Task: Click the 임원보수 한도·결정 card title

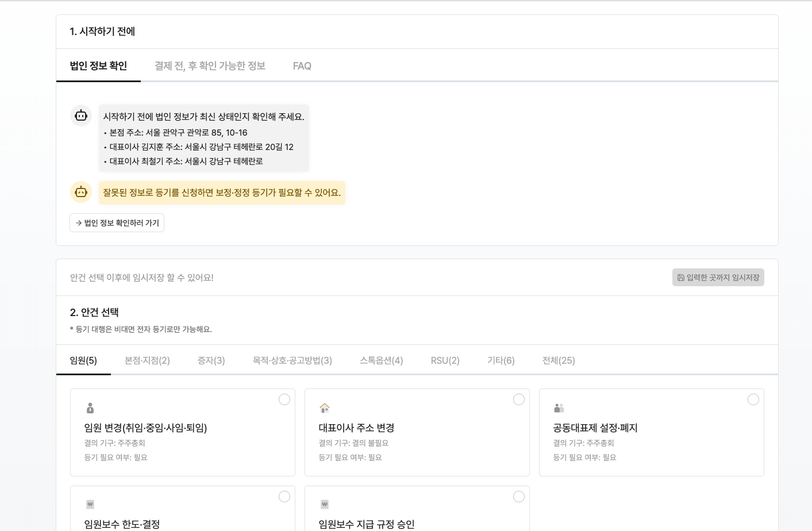Action: pos(122,524)
